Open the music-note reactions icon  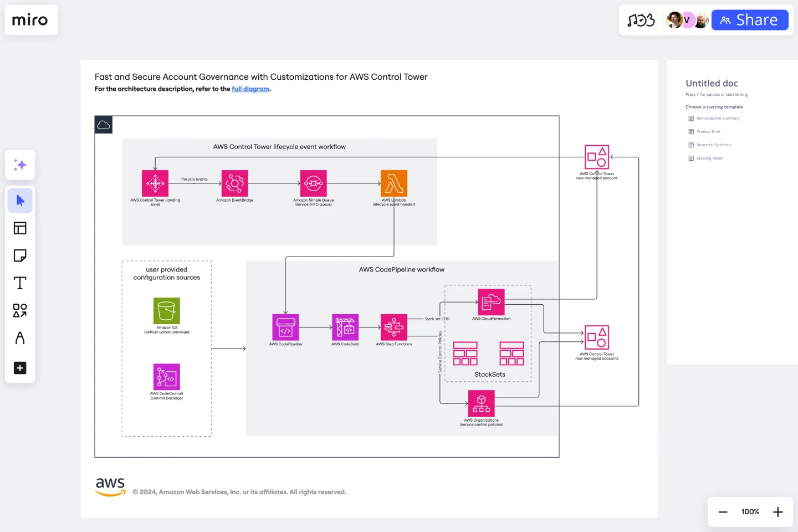[641, 21]
